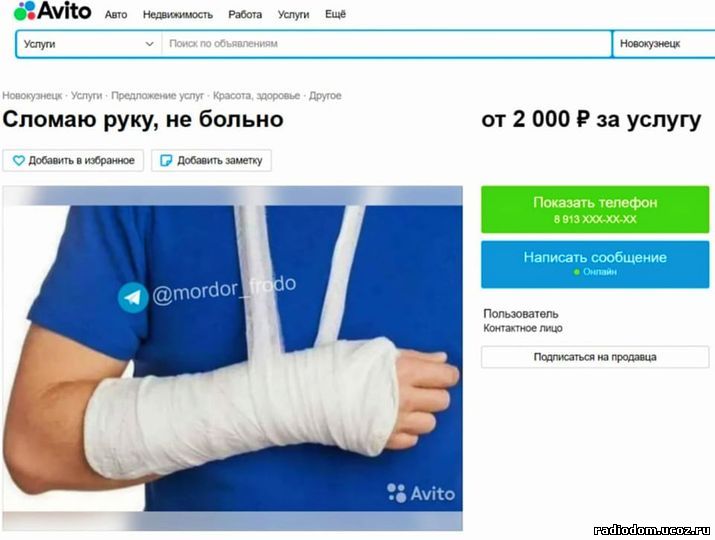Click the heart icon for favorites
This screenshot has height=540, width=715.
tap(19, 161)
